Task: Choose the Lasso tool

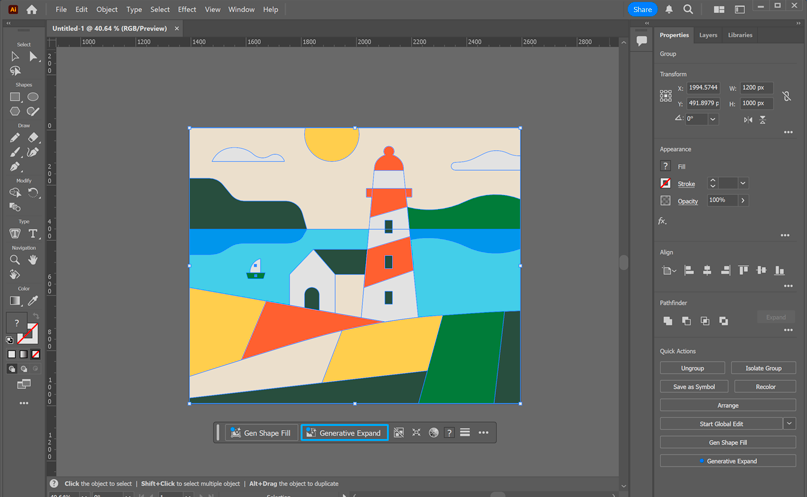Action: coord(15,71)
